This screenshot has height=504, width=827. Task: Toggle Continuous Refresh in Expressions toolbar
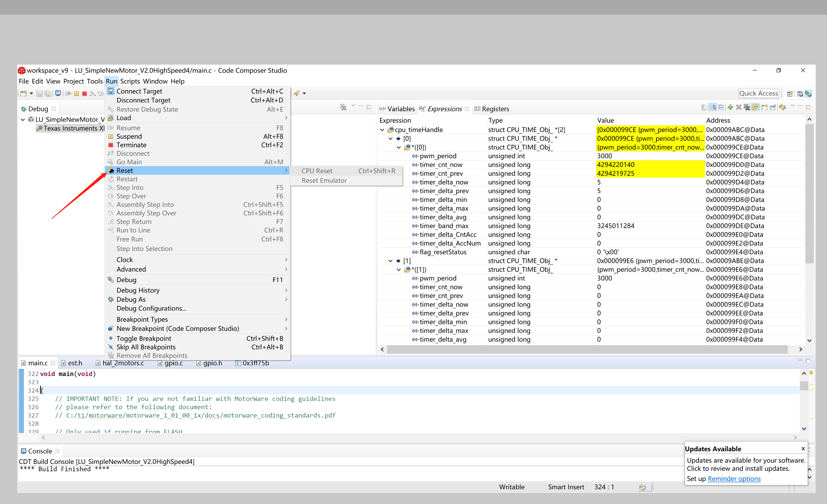click(x=755, y=107)
